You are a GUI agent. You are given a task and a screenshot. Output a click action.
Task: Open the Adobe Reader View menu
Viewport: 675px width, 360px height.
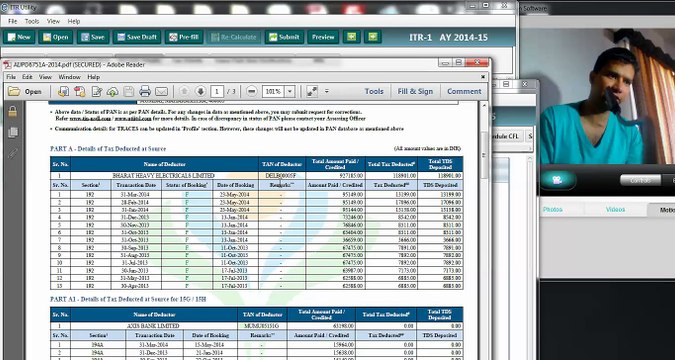pyautogui.click(x=45, y=77)
